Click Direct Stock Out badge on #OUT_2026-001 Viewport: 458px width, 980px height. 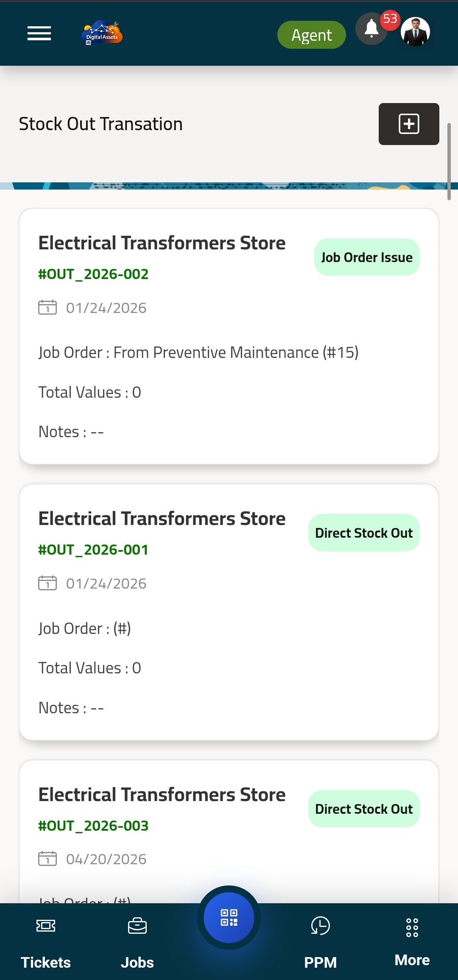[x=364, y=533]
